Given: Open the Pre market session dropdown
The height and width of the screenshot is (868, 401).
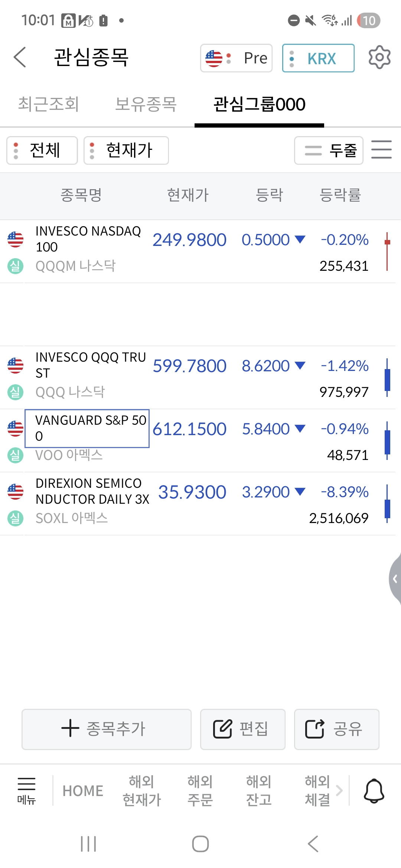Looking at the screenshot, I should tap(237, 58).
